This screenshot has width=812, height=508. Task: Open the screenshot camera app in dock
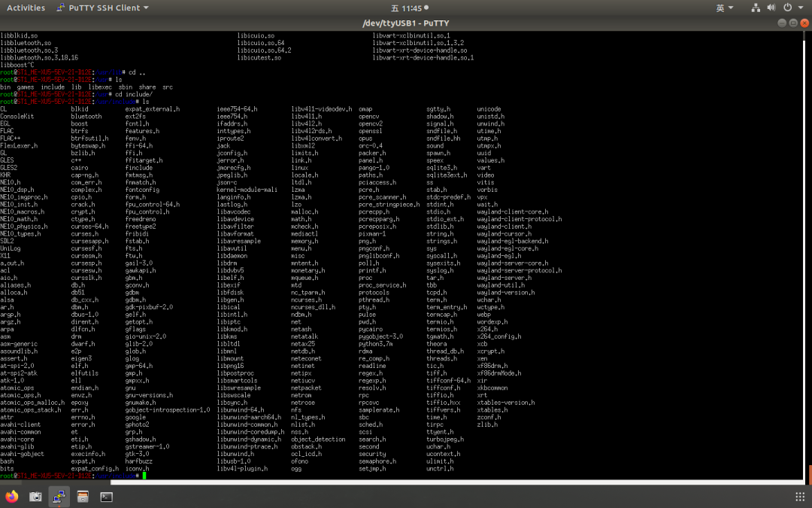(x=35, y=496)
